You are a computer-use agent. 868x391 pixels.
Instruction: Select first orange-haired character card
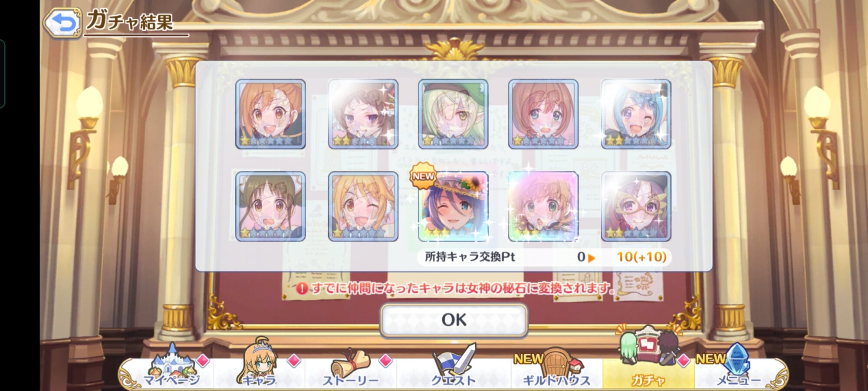click(270, 114)
